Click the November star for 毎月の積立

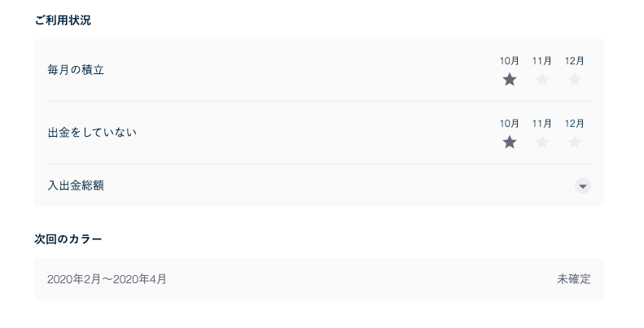[x=542, y=79]
